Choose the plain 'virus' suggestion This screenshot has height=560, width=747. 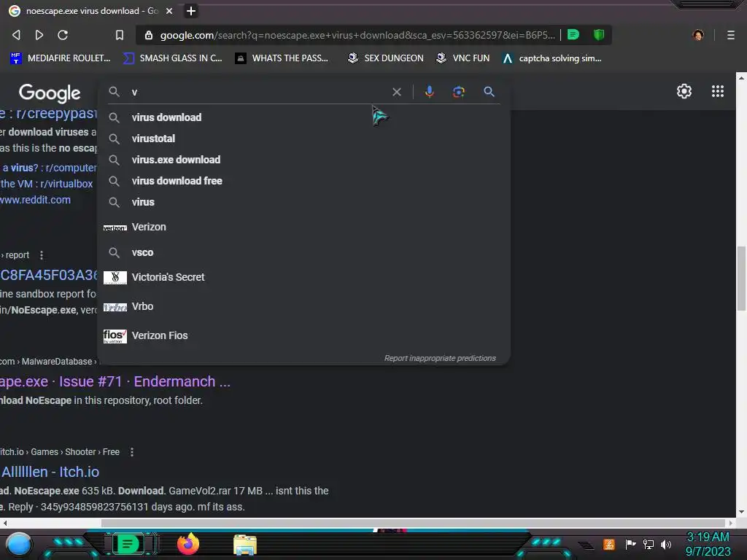[x=303, y=202]
